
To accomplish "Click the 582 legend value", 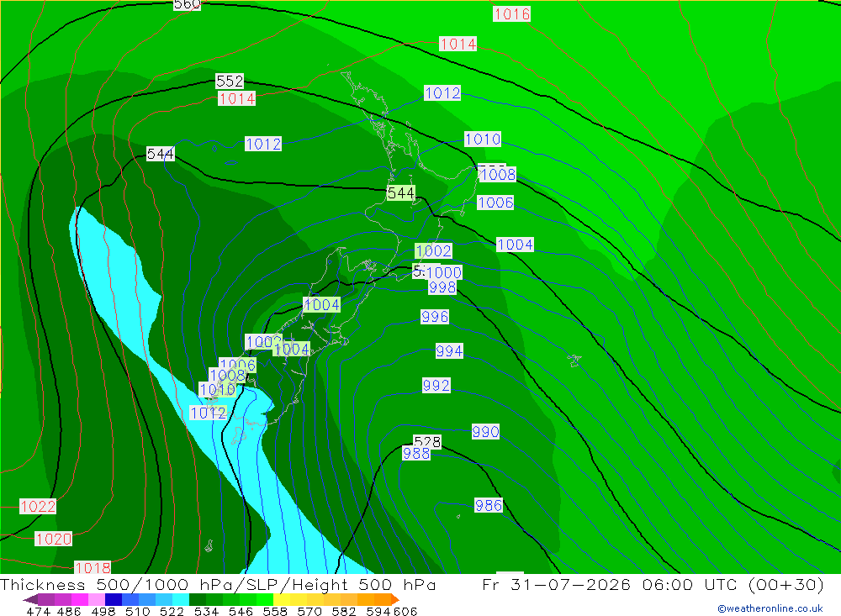I will (x=343, y=611).
